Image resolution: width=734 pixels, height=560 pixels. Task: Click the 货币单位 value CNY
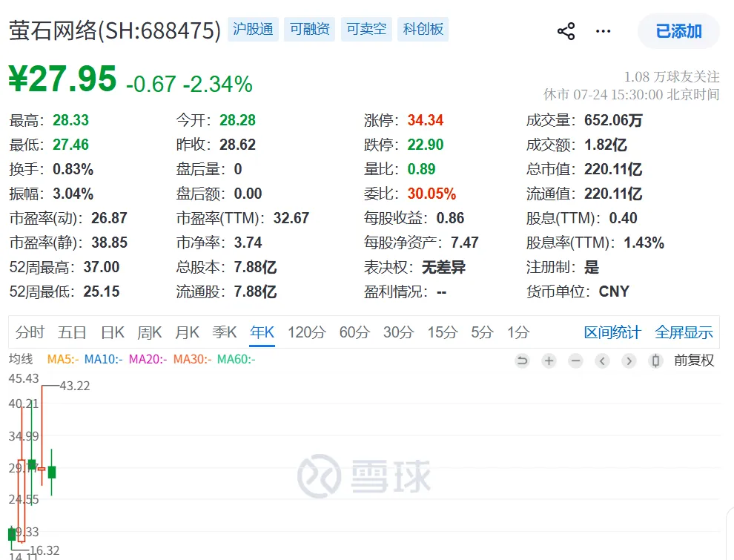point(614,291)
